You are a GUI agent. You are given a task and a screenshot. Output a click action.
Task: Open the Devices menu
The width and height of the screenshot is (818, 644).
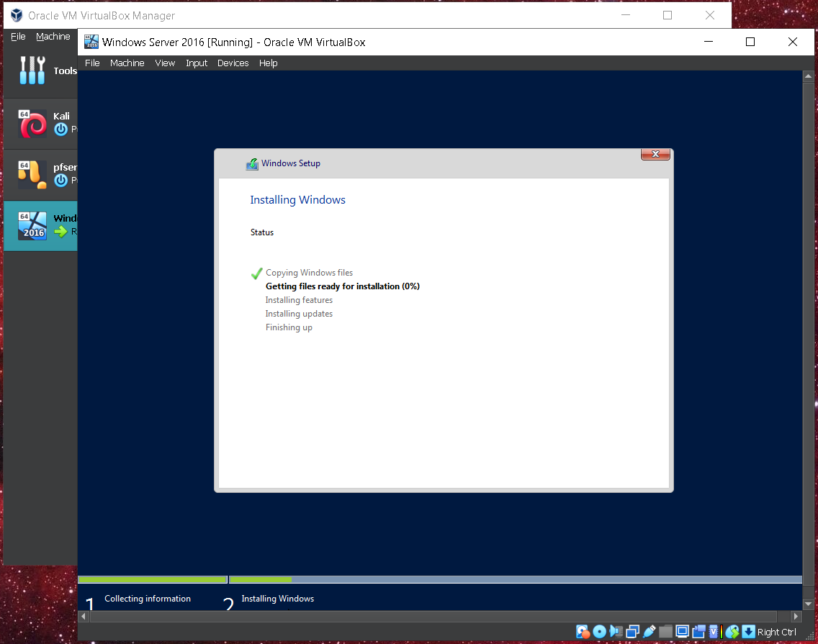(x=233, y=63)
